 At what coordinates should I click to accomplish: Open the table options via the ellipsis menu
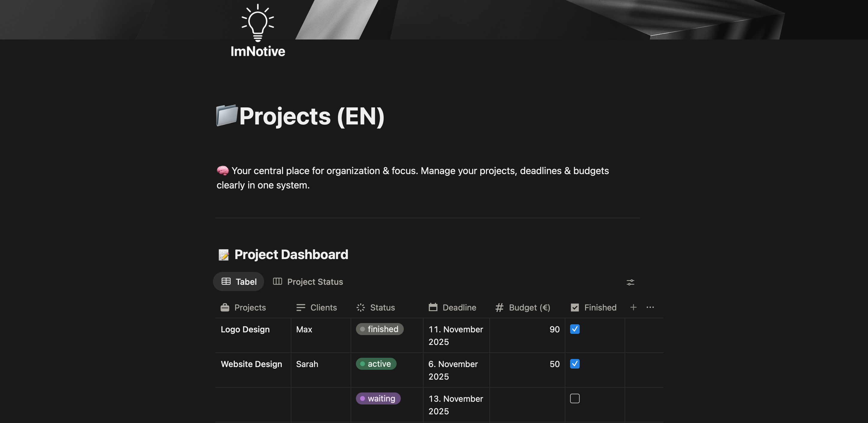[x=650, y=307]
